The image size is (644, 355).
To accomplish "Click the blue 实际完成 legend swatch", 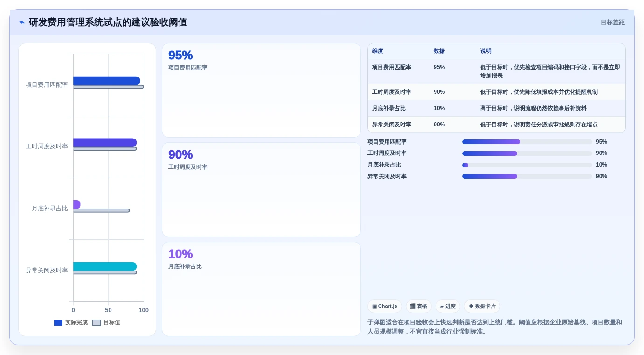I will click(58, 323).
